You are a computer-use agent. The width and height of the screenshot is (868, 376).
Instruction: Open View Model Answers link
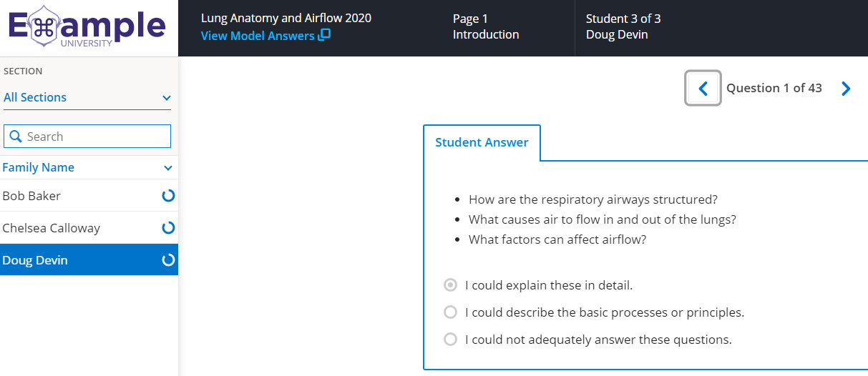click(258, 36)
